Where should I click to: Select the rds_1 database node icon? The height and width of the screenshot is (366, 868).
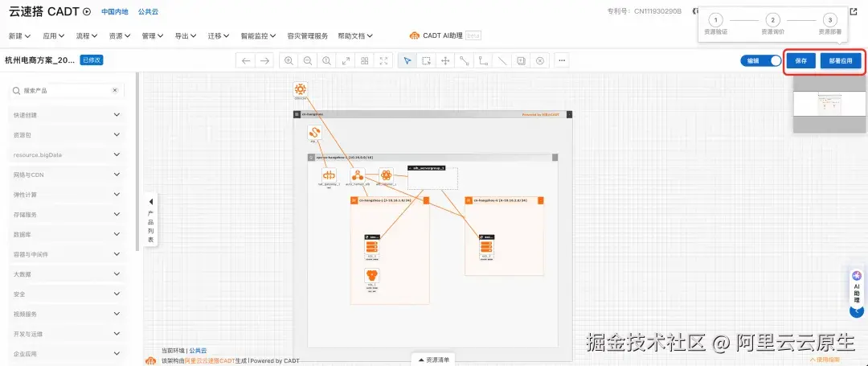[x=373, y=276]
